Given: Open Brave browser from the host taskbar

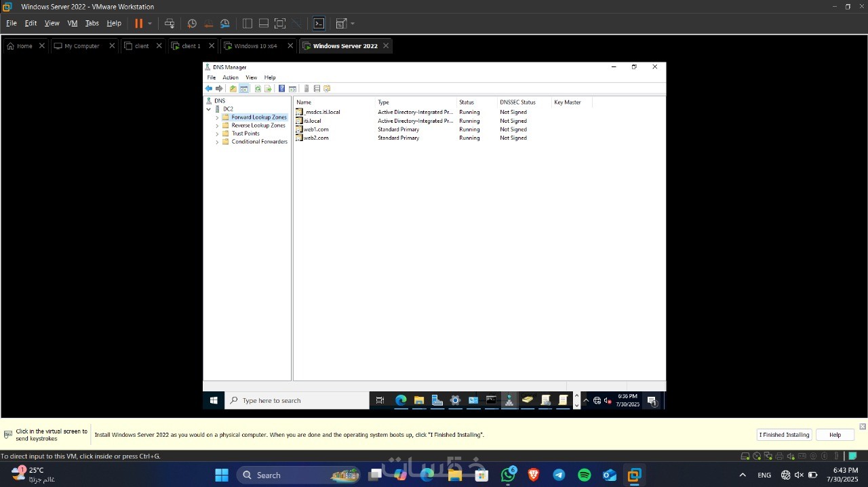Looking at the screenshot, I should 534,475.
